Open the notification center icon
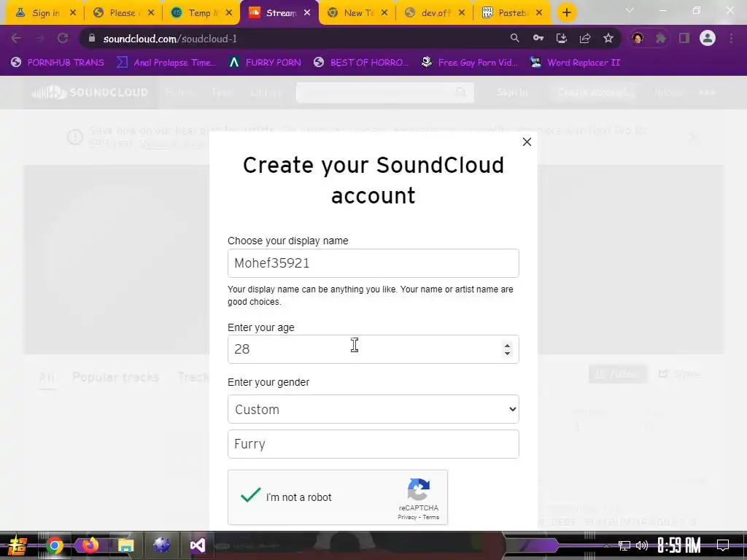747x560 pixels. click(x=723, y=545)
